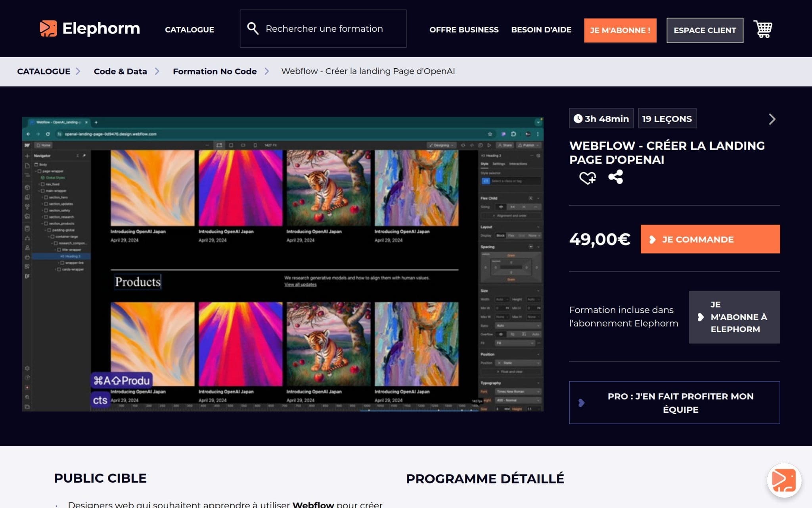Viewport: 812px width, 508px height.
Task: Play the course preview video thumbnail
Action: click(x=283, y=264)
